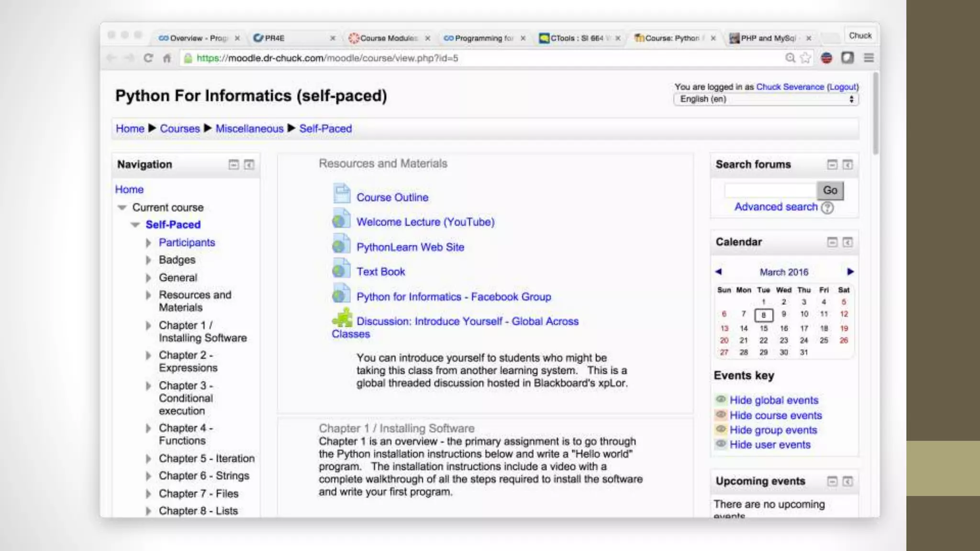The width and height of the screenshot is (980, 551).
Task: Go to next month in the calendar
Action: [850, 272]
